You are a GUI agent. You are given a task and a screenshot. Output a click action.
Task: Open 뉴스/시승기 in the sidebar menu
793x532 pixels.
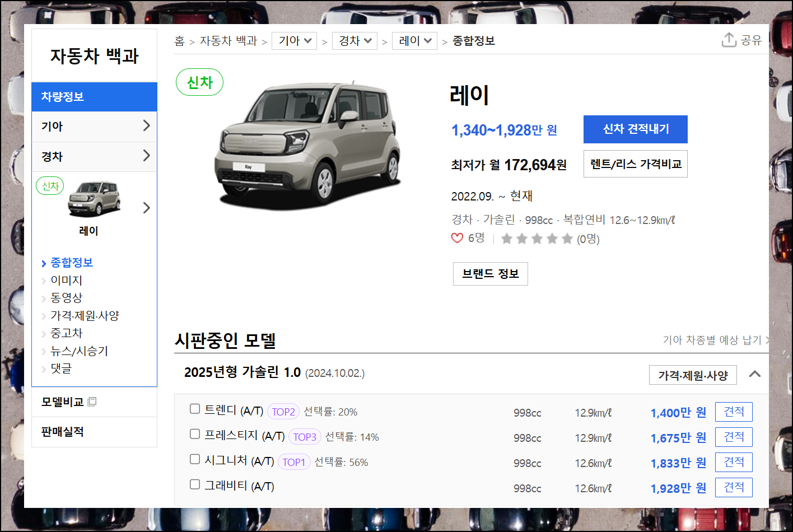[x=80, y=351]
